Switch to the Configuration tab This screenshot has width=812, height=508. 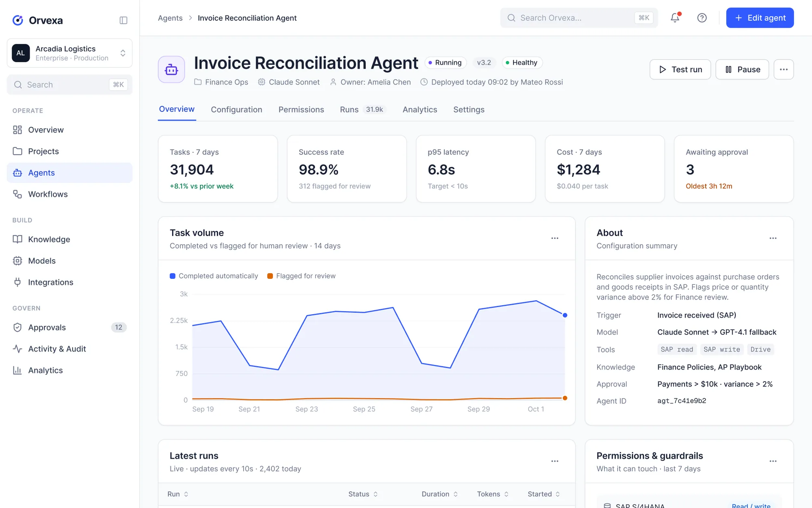tap(236, 110)
